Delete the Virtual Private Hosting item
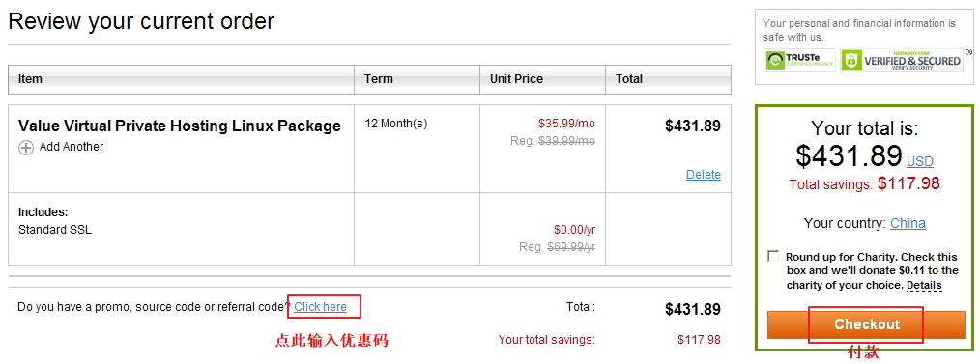The height and width of the screenshot is (364, 980). [704, 175]
